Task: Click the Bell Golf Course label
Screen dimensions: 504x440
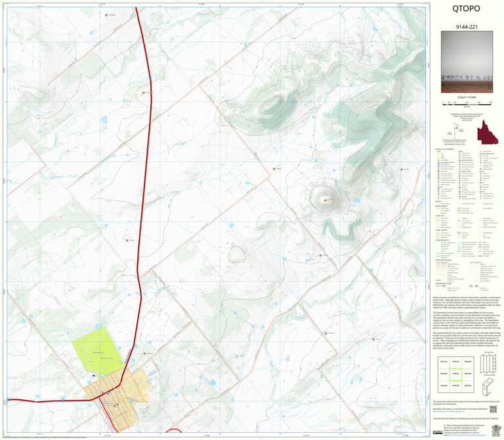Action: tap(107, 358)
